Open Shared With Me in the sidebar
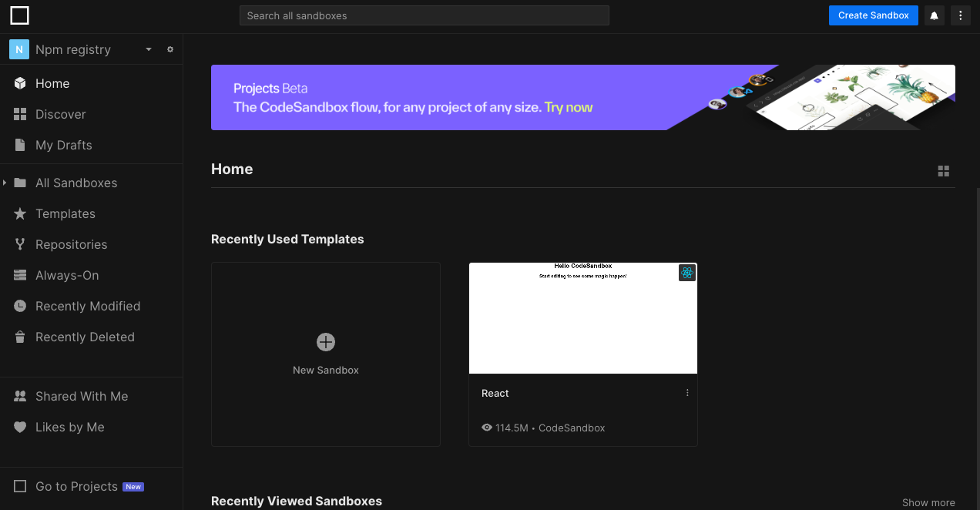The width and height of the screenshot is (980, 510). (91, 396)
